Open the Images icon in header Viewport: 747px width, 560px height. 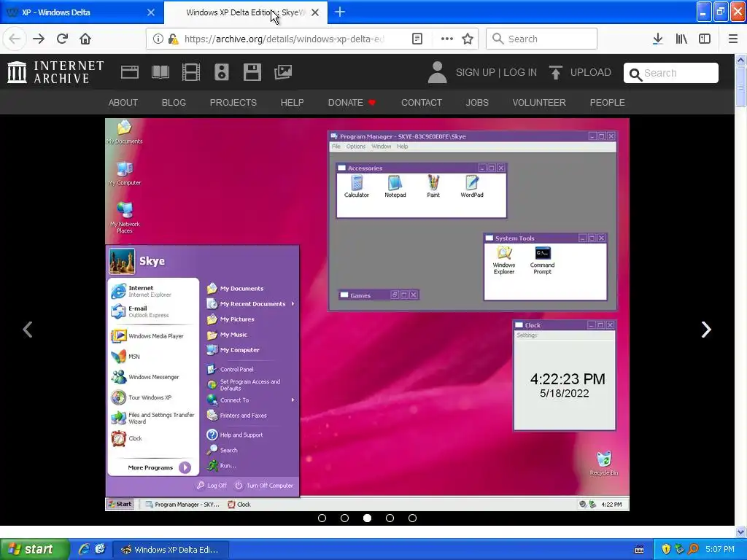283,72
